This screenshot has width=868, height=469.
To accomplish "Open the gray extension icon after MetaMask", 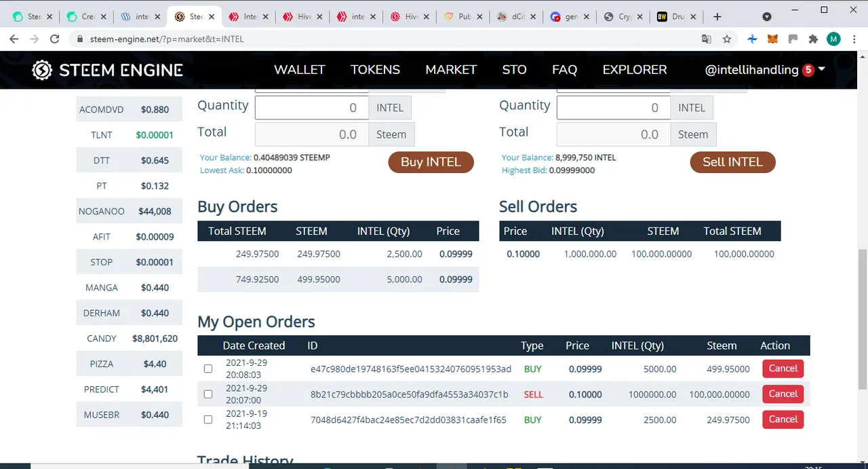I will point(793,39).
